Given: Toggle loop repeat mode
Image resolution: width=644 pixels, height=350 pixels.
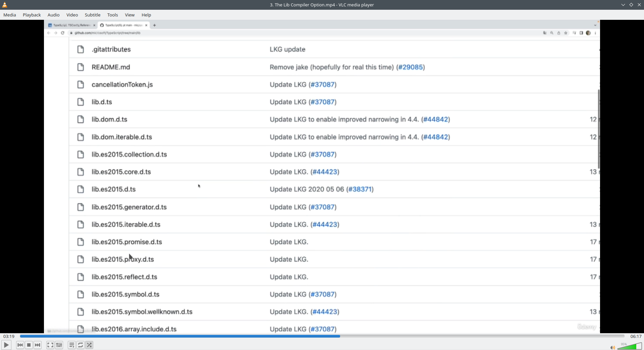Looking at the screenshot, I should [x=80, y=345].
